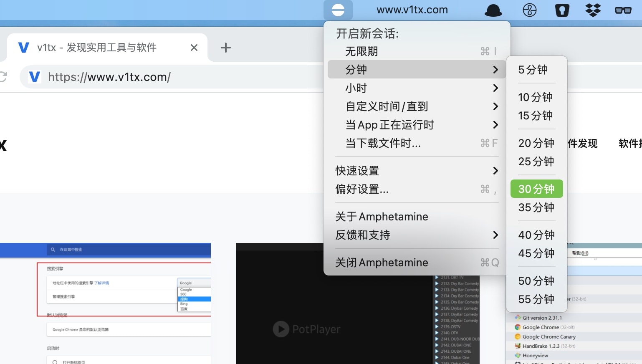The image size is (642, 364).
Task: Click the address bar URL field
Action: [171, 77]
